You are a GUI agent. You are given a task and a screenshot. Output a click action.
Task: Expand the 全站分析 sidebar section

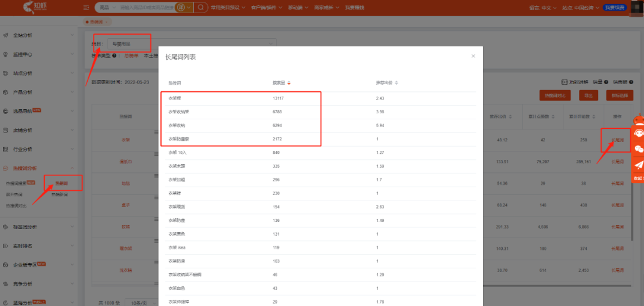point(72,35)
